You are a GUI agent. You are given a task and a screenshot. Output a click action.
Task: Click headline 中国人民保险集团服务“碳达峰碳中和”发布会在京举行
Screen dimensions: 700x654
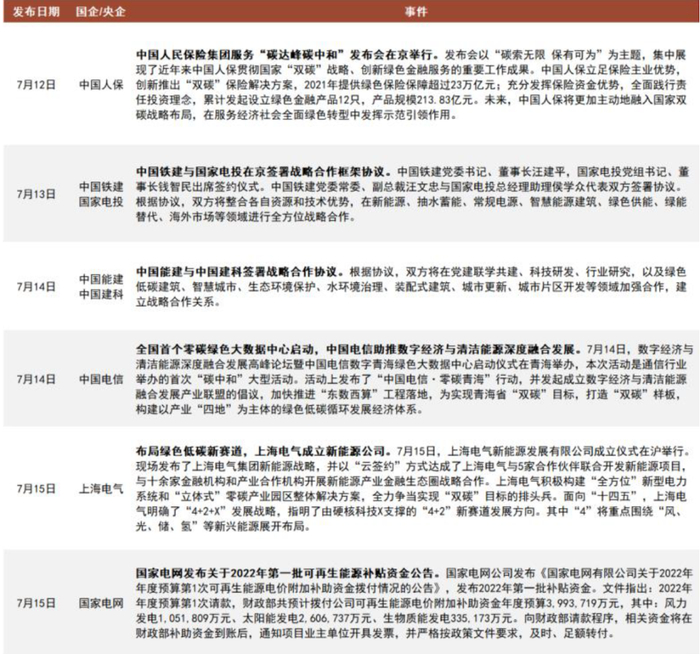pos(288,55)
